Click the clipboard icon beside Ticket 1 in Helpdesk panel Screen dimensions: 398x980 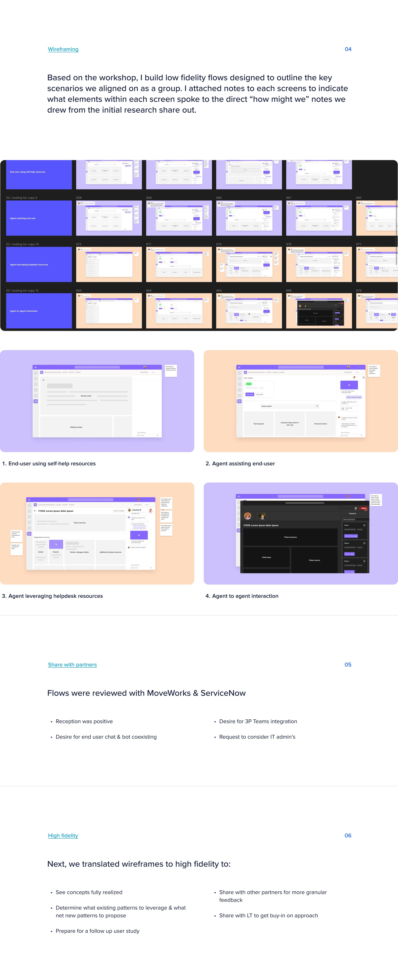coord(364,525)
